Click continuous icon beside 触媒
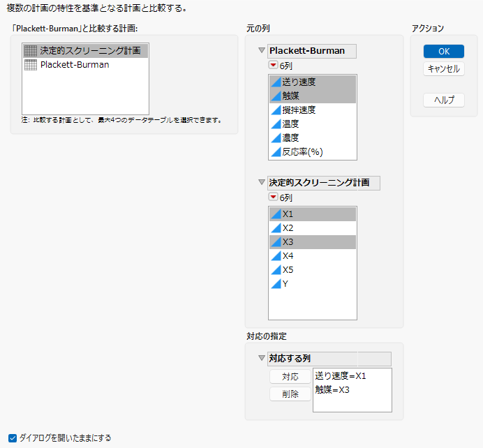This screenshot has width=483, height=448. 276,96
